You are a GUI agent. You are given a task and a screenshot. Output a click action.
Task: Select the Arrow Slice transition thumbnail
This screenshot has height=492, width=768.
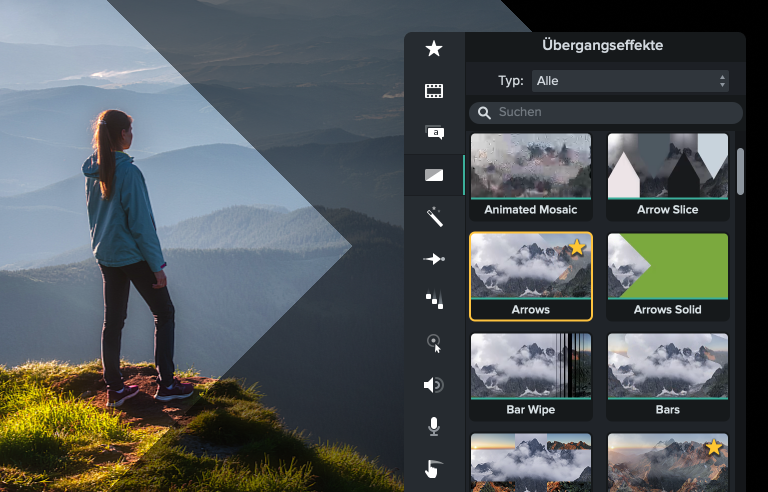coord(668,166)
